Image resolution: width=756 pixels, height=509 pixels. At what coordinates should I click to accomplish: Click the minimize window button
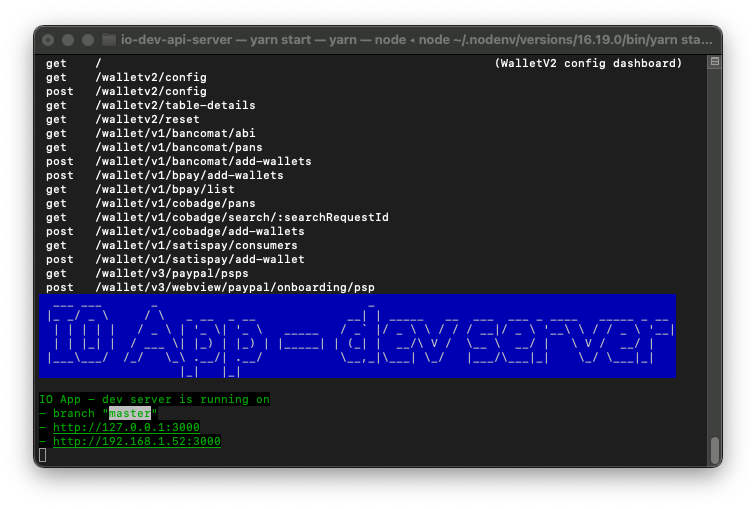[68, 40]
